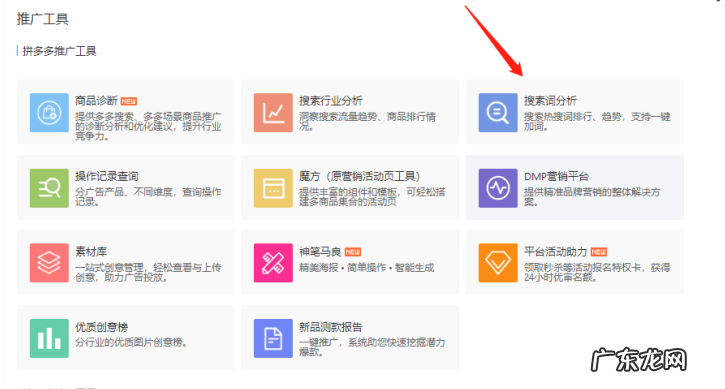Open 平台活动助力 title link
The image size is (725, 389).
(555, 252)
